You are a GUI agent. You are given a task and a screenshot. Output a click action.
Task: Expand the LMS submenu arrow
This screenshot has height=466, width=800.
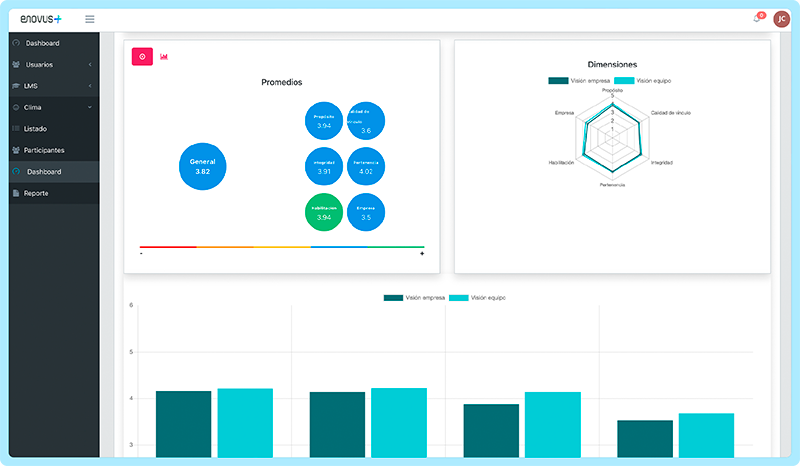[x=90, y=86]
